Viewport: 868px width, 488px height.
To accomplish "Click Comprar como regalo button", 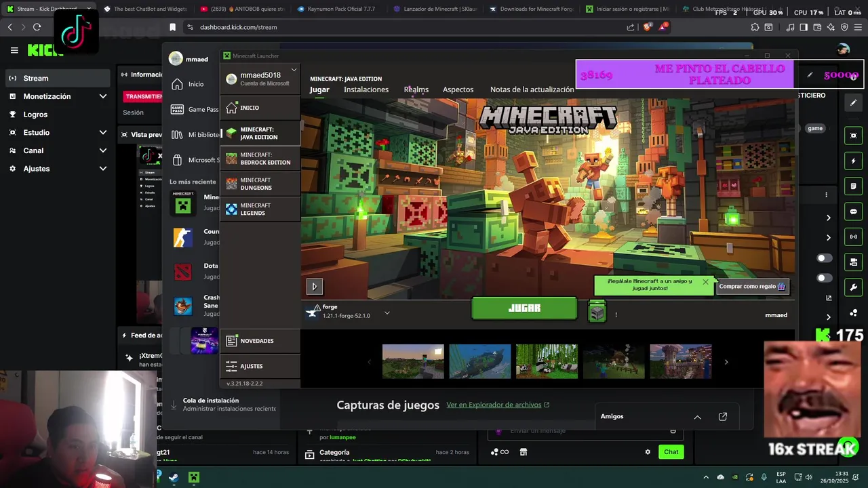I will pyautogui.click(x=752, y=286).
